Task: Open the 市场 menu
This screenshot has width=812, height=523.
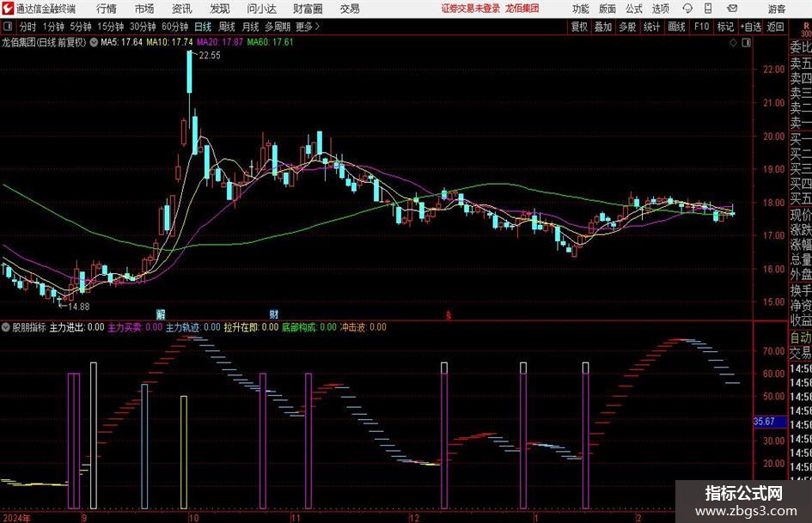Action: click(x=144, y=9)
